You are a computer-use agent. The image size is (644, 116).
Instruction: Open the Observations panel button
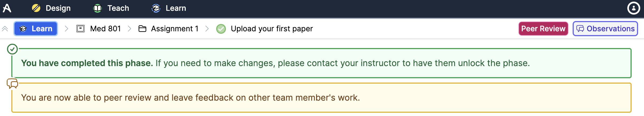(605, 29)
